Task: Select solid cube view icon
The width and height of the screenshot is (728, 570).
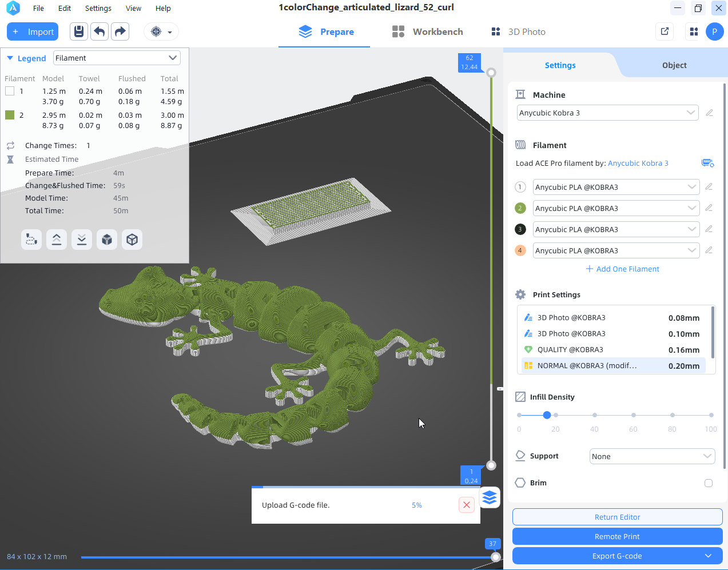Action: pos(107,240)
